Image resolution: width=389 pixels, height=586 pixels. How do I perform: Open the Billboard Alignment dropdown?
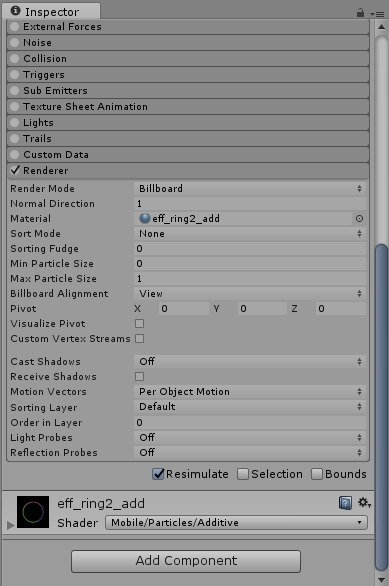[x=250, y=294]
